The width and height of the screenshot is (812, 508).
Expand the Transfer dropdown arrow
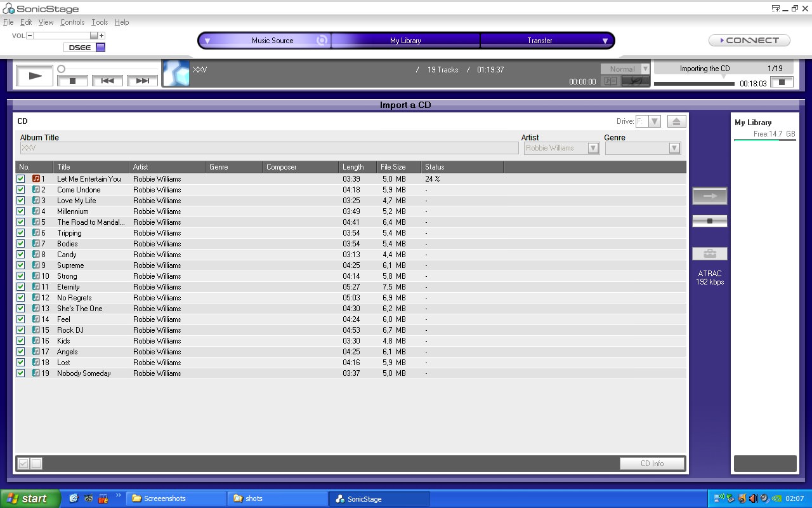pyautogui.click(x=605, y=41)
